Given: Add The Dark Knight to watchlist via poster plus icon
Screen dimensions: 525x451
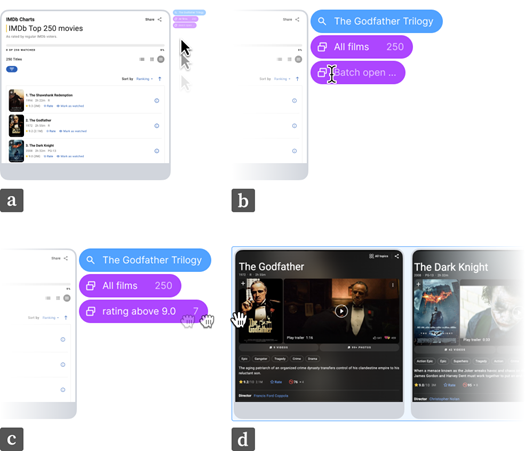Looking at the screenshot, I should 418,284.
